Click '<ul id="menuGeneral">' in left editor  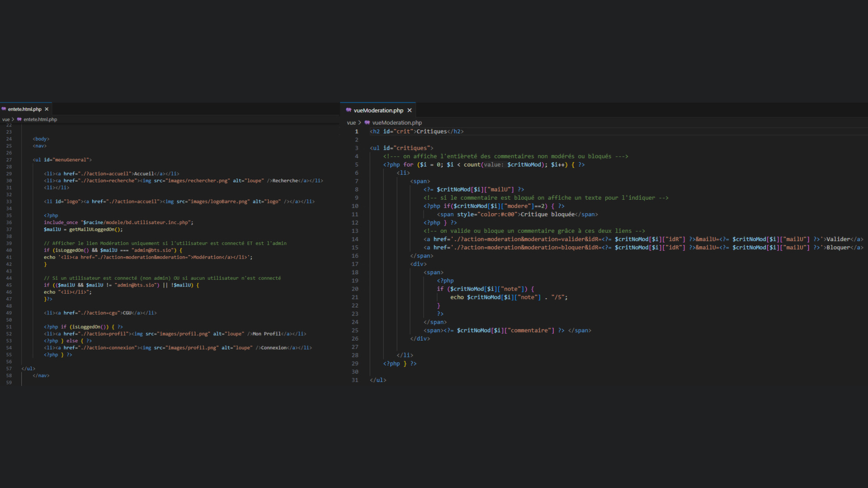(x=62, y=160)
